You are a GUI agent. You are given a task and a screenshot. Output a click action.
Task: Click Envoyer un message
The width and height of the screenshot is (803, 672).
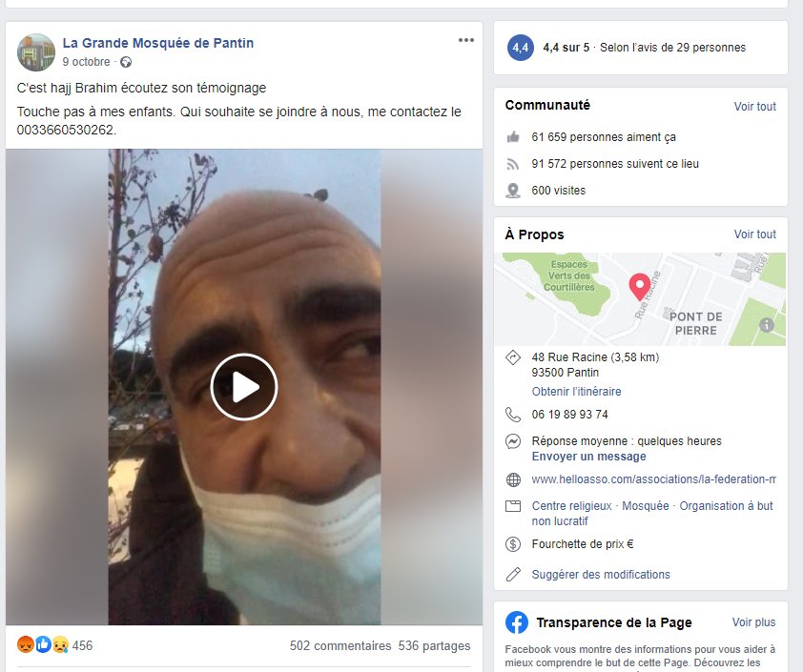tap(589, 457)
